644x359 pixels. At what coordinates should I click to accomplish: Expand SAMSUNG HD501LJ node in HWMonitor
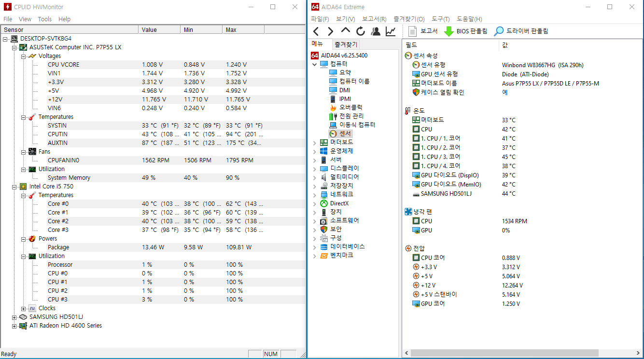(x=14, y=317)
